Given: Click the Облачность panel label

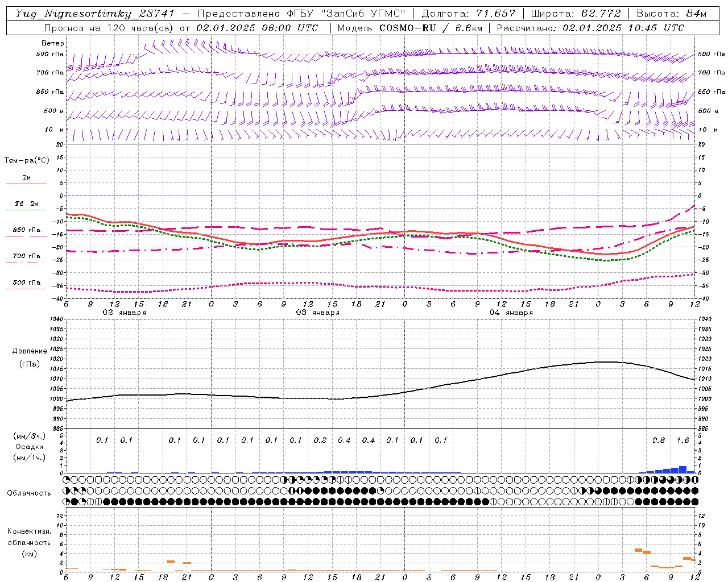Looking at the screenshot, I should tap(29, 493).
